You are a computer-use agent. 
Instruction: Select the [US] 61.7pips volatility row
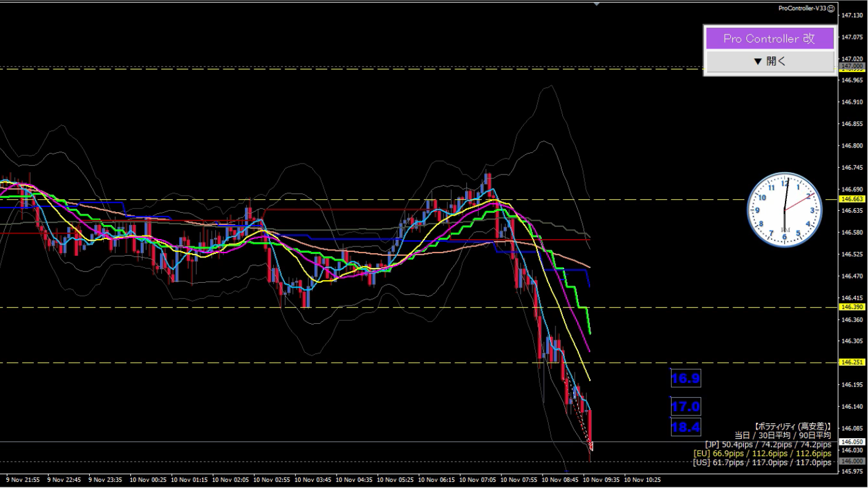pyautogui.click(x=762, y=463)
